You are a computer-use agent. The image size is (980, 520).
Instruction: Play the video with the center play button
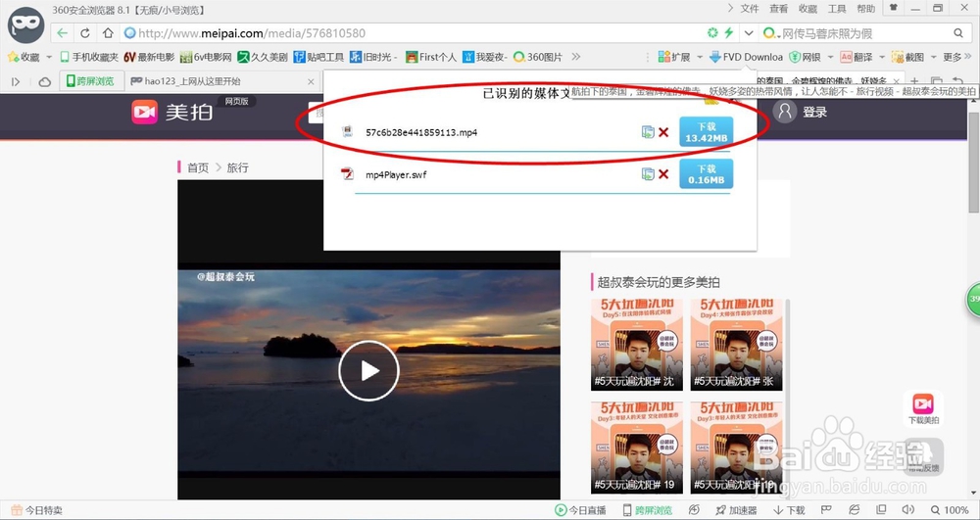pos(368,371)
